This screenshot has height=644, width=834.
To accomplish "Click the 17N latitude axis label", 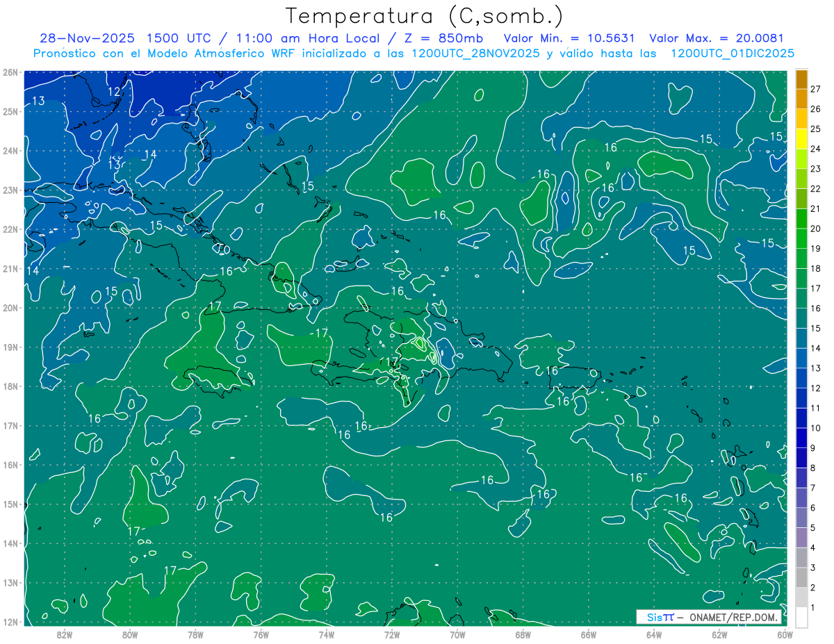I will [x=10, y=425].
